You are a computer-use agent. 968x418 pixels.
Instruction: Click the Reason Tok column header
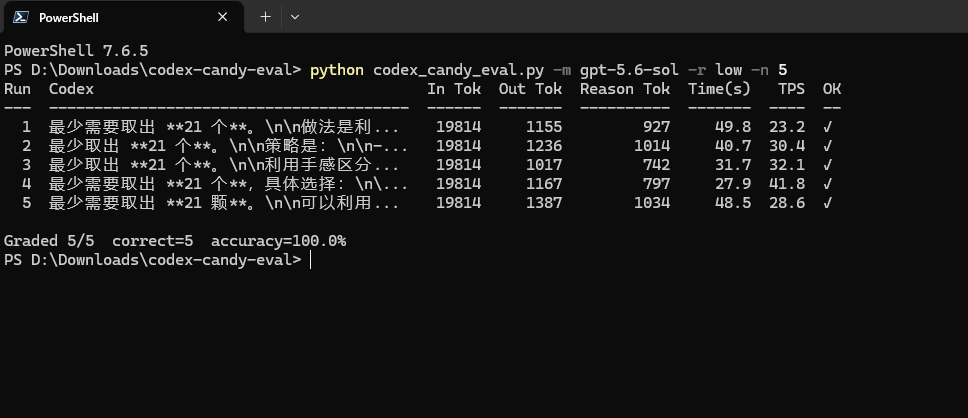625,89
